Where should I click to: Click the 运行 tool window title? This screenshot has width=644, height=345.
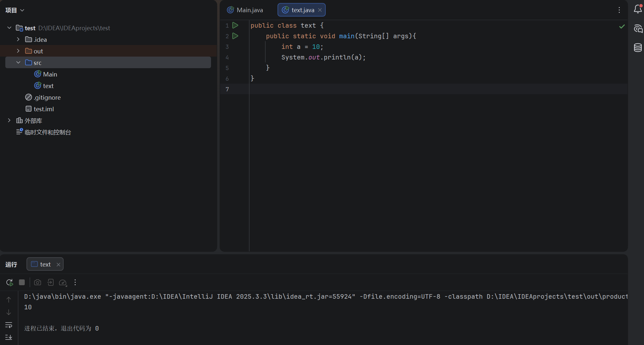click(11, 265)
